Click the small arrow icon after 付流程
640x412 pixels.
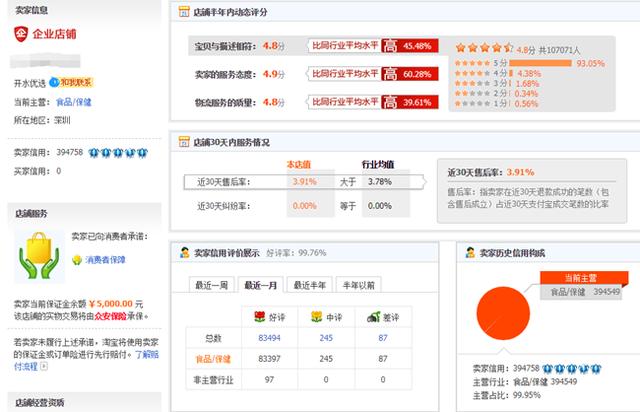[44, 366]
